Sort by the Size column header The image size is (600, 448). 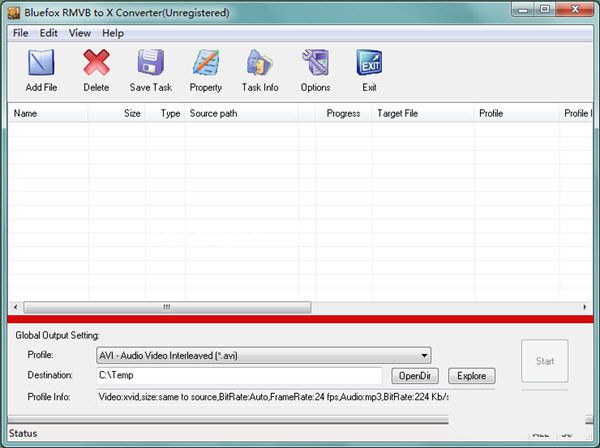(117, 114)
